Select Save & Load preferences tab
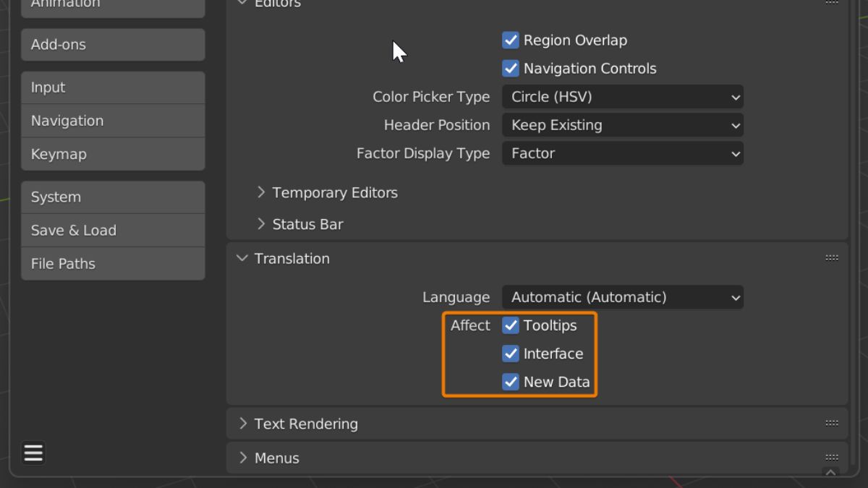The width and height of the screenshot is (868, 488). pos(113,231)
